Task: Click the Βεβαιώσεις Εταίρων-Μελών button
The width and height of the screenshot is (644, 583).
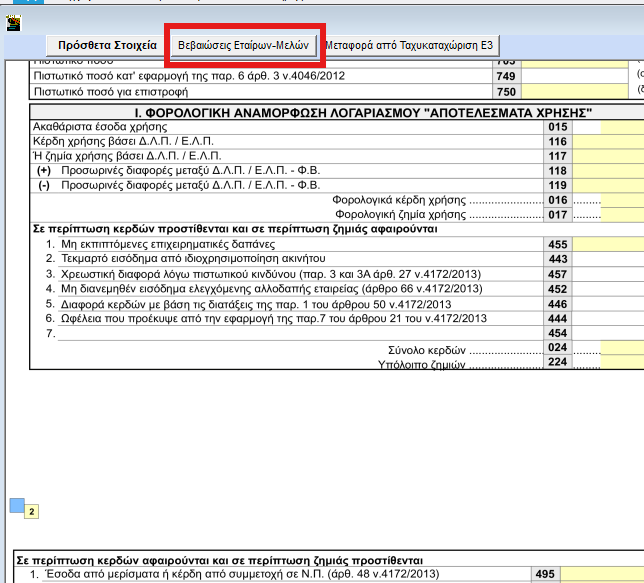Action: (243, 45)
